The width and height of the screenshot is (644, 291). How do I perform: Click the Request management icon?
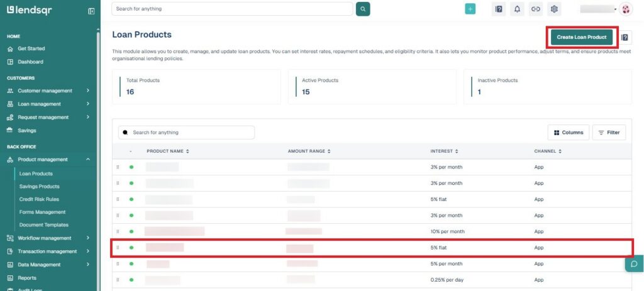(10, 118)
